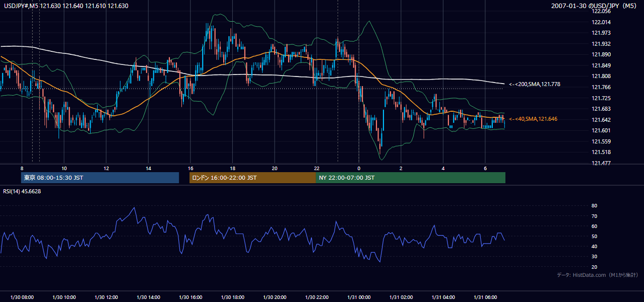Click price level 121.601 on price axis
This screenshot has height=302, width=644.
pyautogui.click(x=602, y=130)
